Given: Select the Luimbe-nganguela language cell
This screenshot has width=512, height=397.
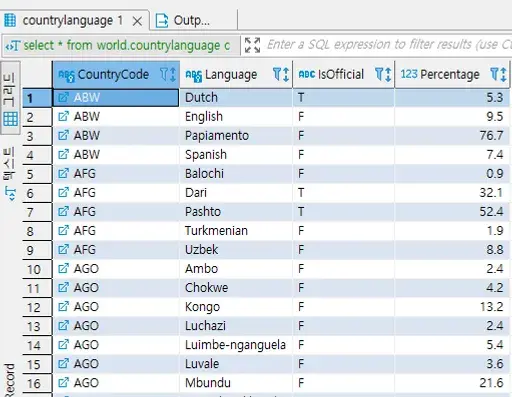Looking at the screenshot, I should click(236, 344).
